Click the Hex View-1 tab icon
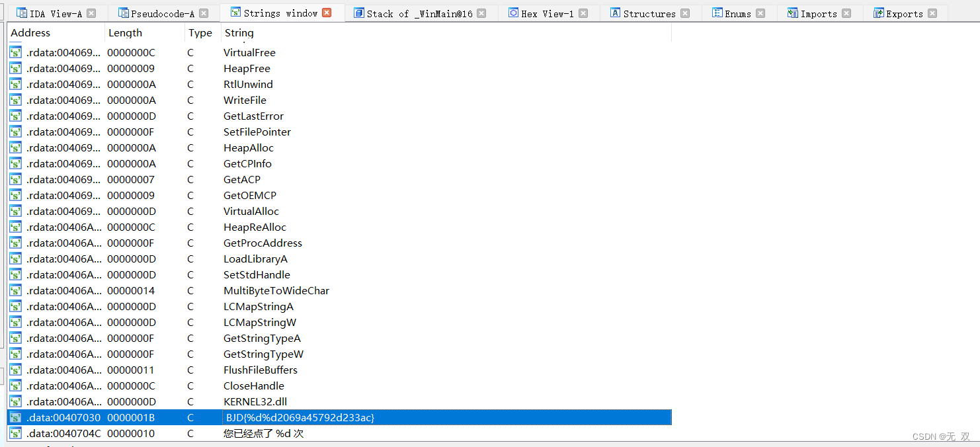The width and height of the screenshot is (980, 447). point(512,12)
